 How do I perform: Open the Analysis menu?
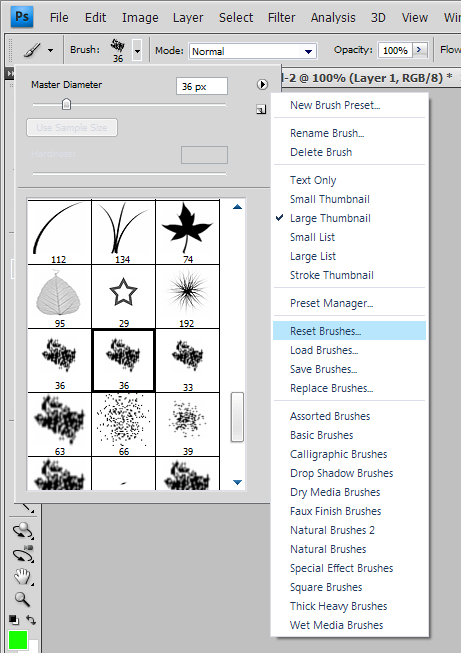(x=333, y=17)
